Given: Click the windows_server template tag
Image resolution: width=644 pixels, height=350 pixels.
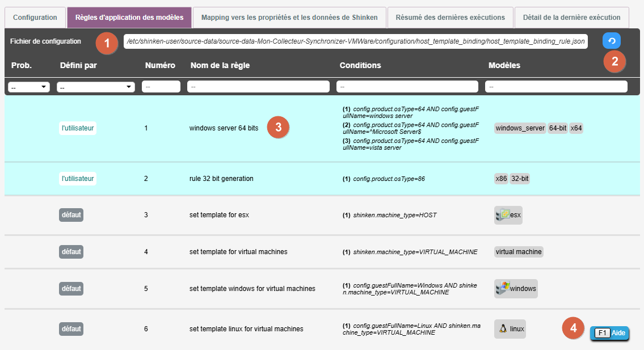Looking at the screenshot, I should tap(520, 128).
